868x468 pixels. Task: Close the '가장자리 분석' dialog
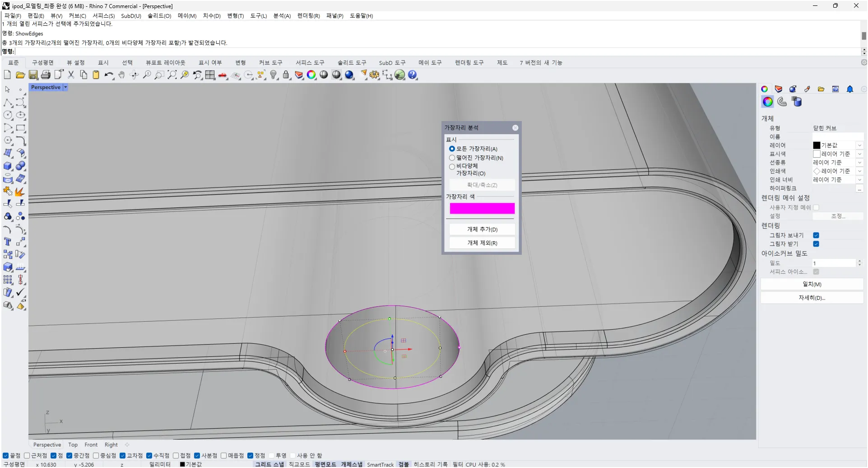point(515,128)
